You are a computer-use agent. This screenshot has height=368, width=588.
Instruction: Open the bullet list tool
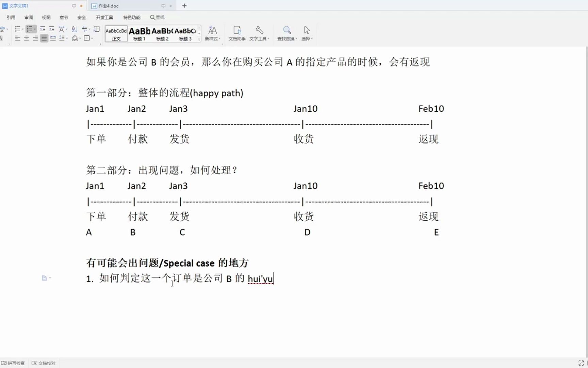click(18, 29)
